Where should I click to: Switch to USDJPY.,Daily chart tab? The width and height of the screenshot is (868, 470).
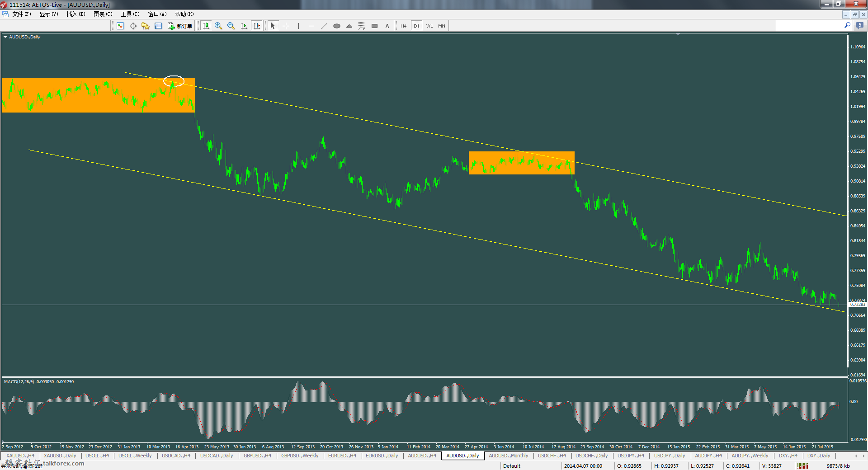(x=670, y=456)
